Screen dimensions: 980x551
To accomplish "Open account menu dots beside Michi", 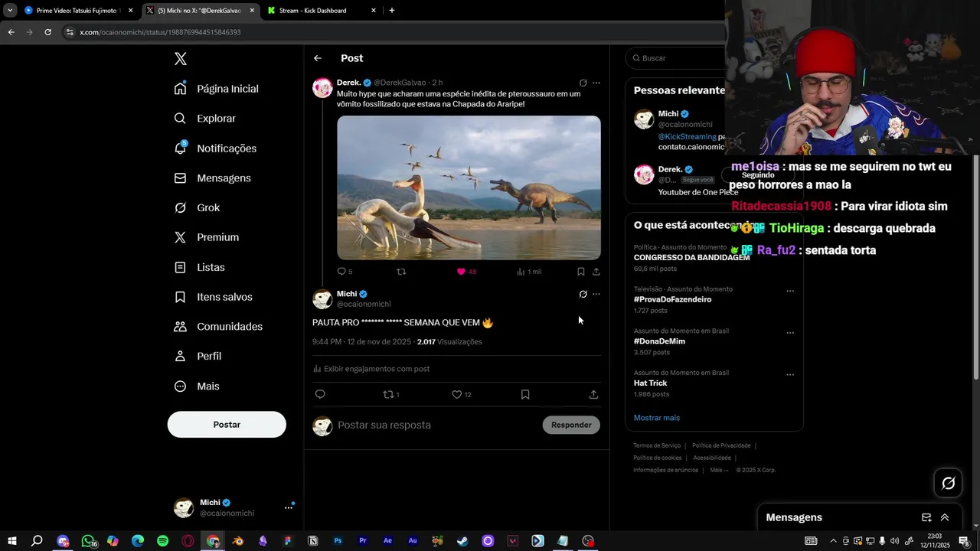I will coord(289,507).
